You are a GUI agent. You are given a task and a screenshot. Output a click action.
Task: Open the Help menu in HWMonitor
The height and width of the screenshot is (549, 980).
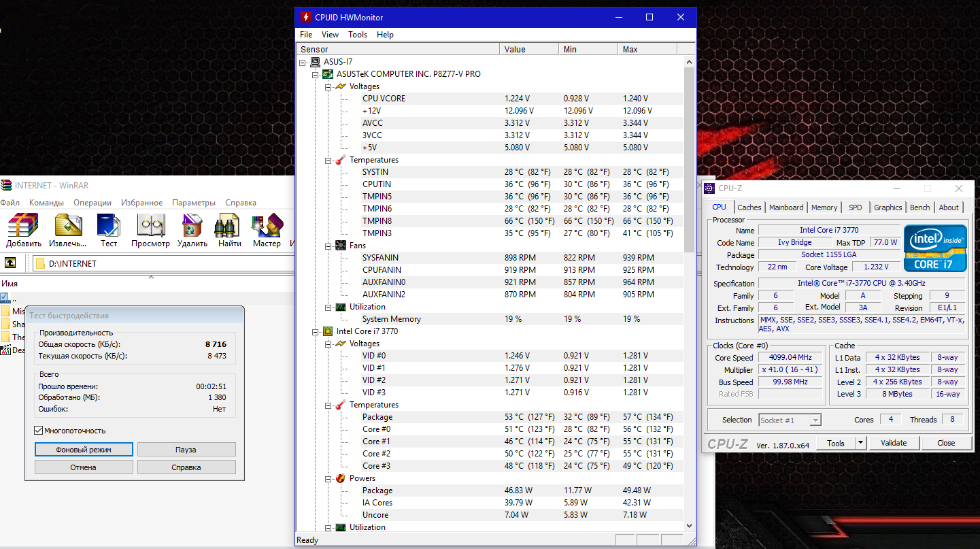pyautogui.click(x=385, y=35)
